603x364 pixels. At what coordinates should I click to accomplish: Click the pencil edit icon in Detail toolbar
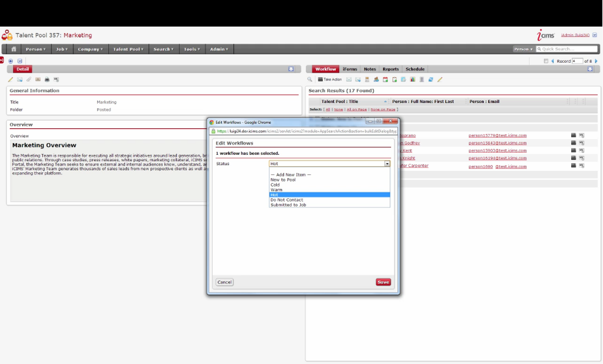click(10, 80)
